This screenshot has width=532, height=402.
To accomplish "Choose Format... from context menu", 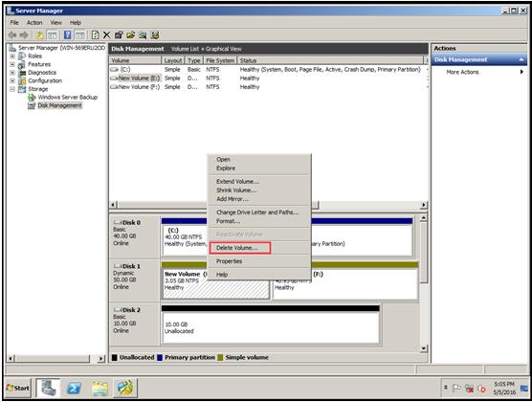I will click(259, 221).
